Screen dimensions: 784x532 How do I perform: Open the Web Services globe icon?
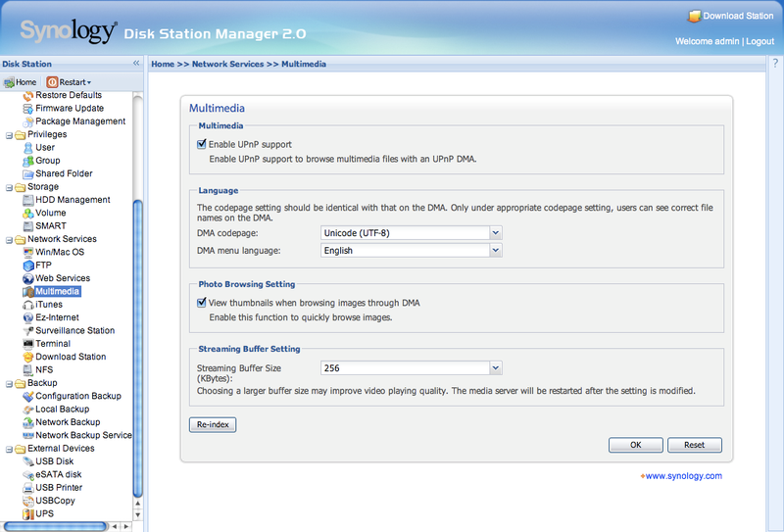[x=28, y=278]
